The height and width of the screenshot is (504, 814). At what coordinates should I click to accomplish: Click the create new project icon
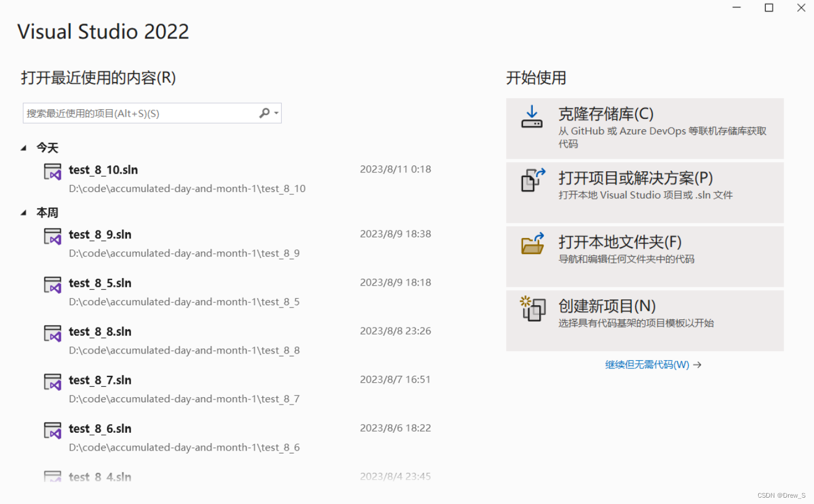coord(533,309)
